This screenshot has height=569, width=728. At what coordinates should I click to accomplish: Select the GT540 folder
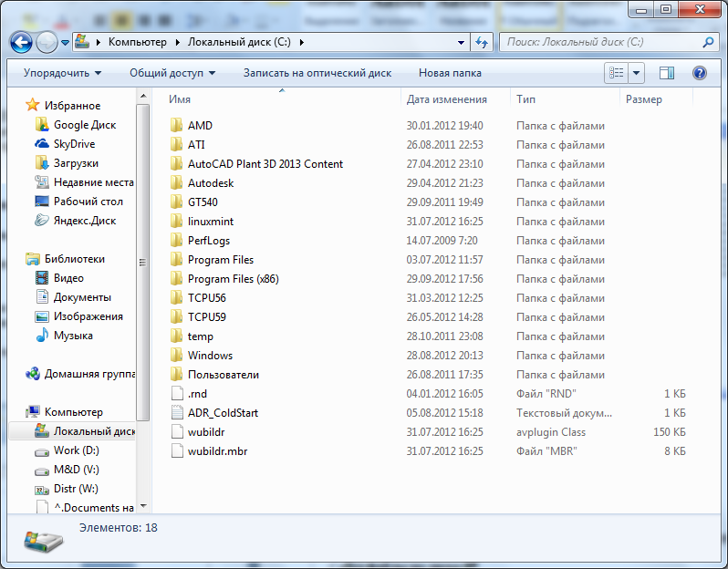click(193, 202)
